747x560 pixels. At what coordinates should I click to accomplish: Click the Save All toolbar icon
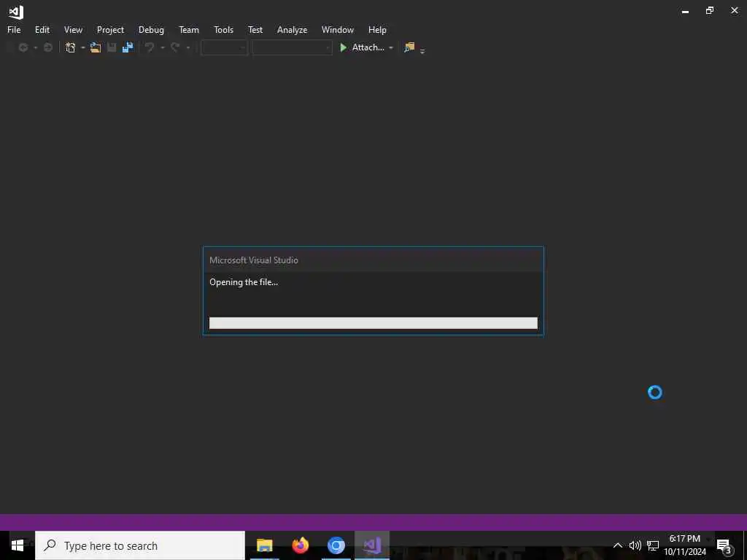[x=128, y=47]
